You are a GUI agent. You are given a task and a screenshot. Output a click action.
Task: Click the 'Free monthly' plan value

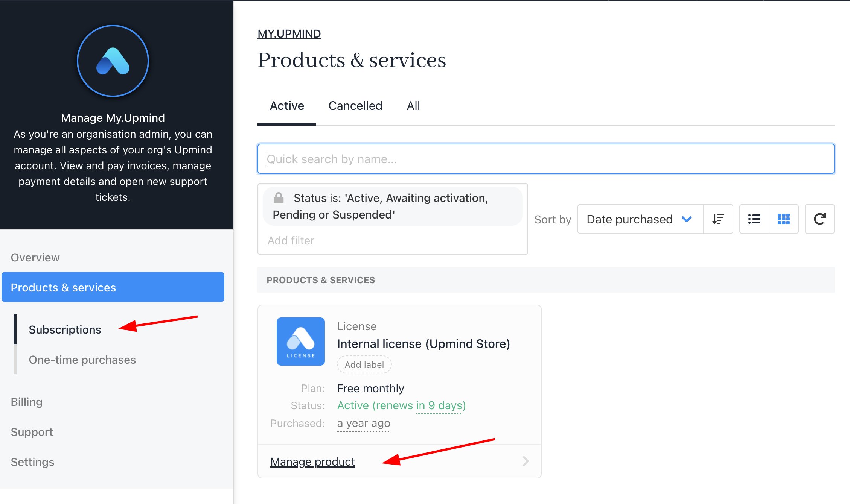pos(370,388)
